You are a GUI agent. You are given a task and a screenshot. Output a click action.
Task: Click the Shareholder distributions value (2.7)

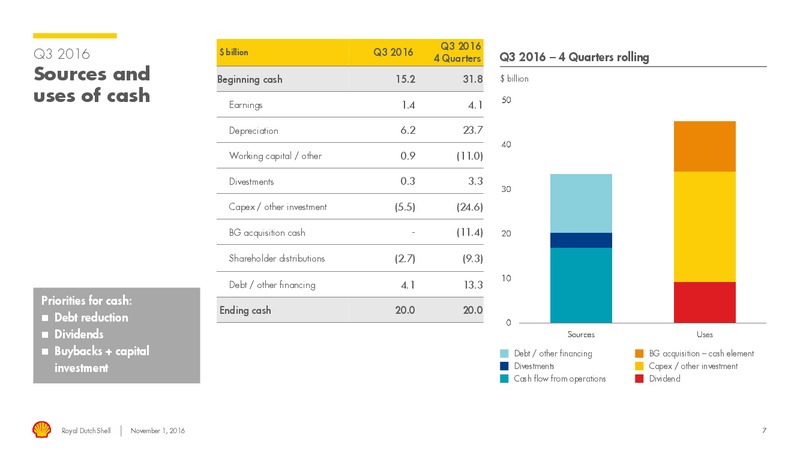pyautogui.click(x=405, y=258)
